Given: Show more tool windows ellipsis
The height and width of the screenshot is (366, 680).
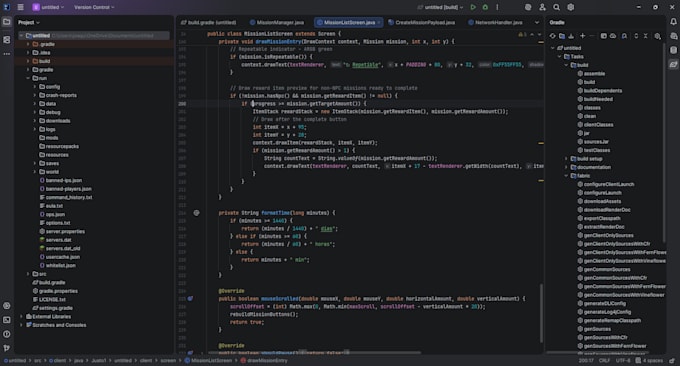Looking at the screenshot, I should click(x=7, y=54).
